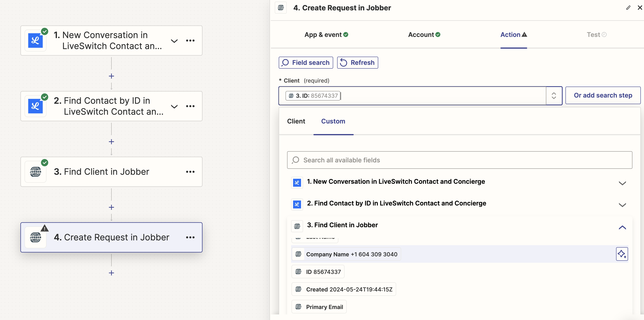The image size is (644, 320).
Task: Open the Account tab
Action: [x=424, y=35]
